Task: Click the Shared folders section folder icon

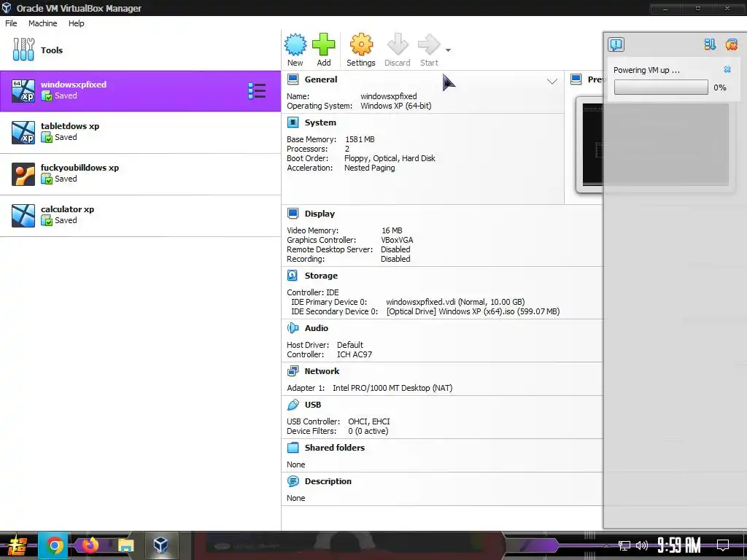Action: pyautogui.click(x=293, y=448)
